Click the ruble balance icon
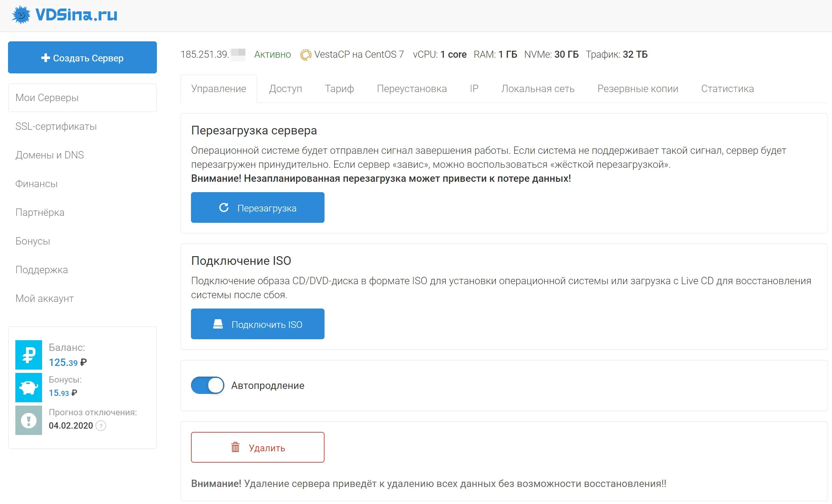This screenshot has width=832, height=504. 29,355
